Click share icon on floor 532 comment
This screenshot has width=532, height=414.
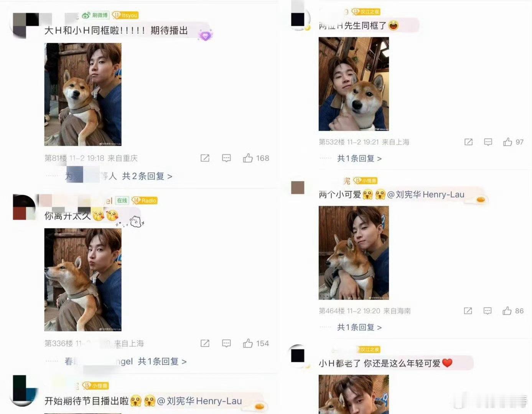click(x=468, y=142)
